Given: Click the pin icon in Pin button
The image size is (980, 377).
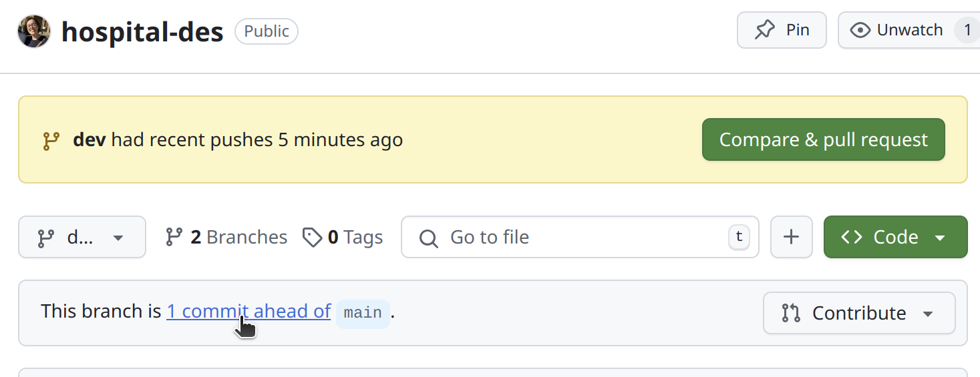Looking at the screenshot, I should (x=765, y=30).
